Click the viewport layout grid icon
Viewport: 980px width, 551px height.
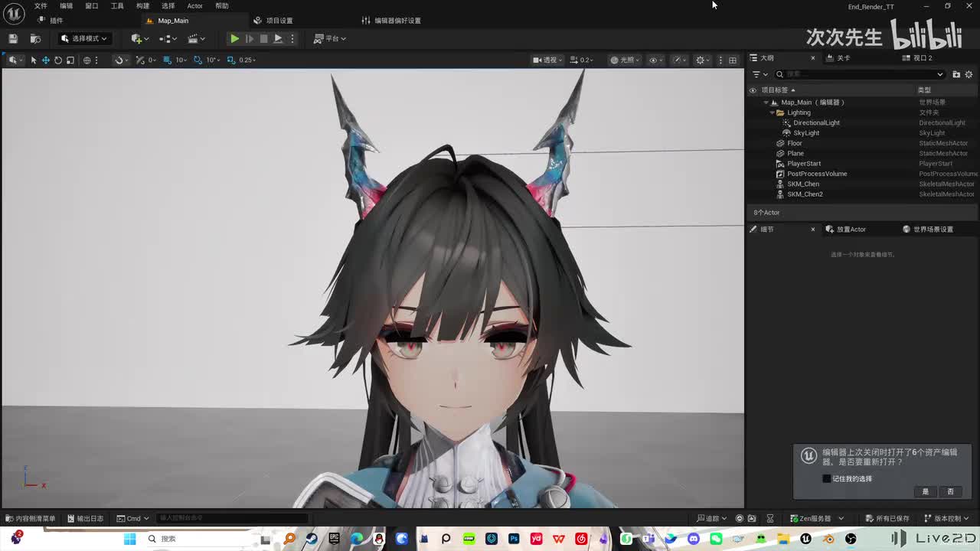[x=733, y=60]
